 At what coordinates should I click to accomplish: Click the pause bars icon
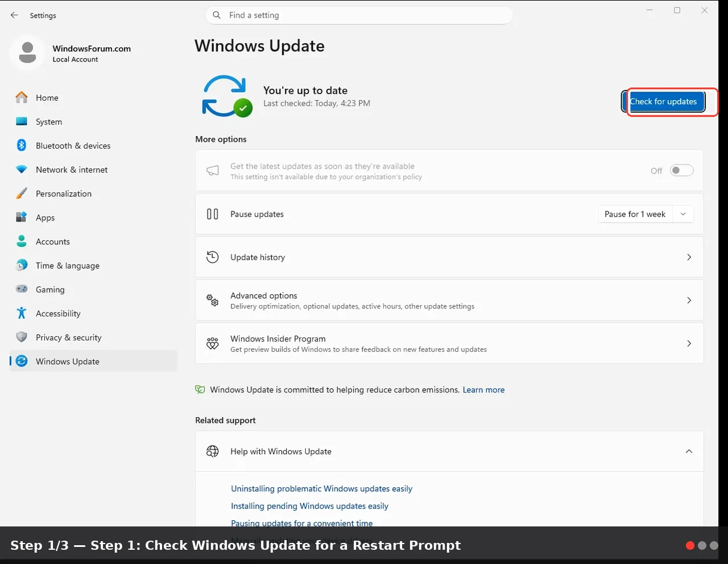[x=213, y=214]
